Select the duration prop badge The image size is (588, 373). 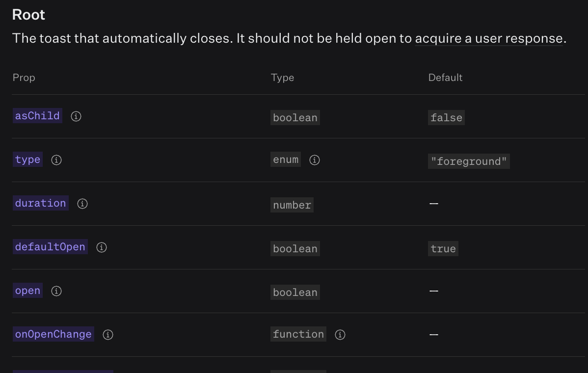coord(40,203)
